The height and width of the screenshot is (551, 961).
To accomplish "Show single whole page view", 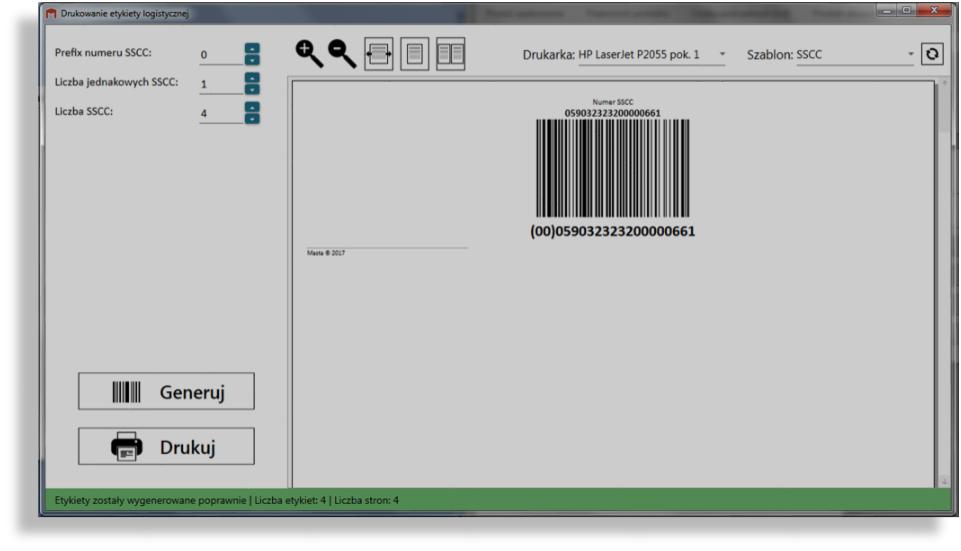I will click(x=414, y=54).
